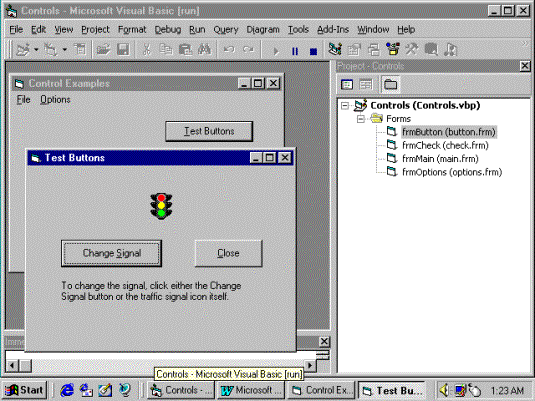Open the Run menu

197,30
